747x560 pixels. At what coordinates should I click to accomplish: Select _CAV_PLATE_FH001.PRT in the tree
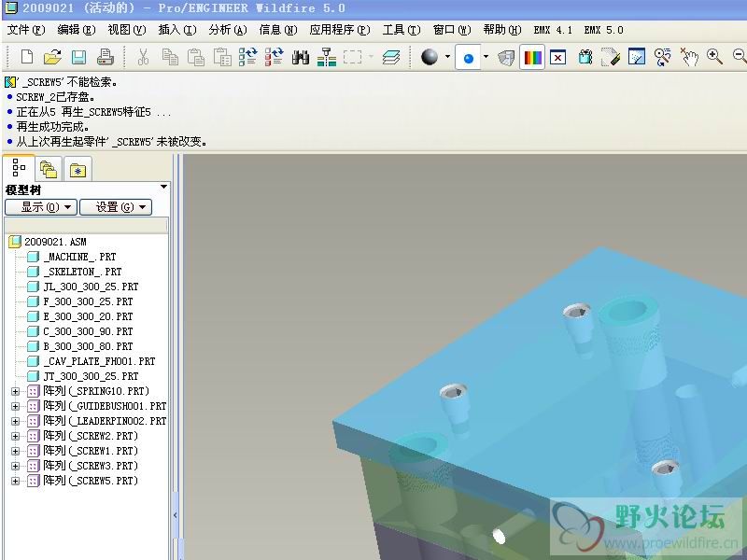click(91, 361)
